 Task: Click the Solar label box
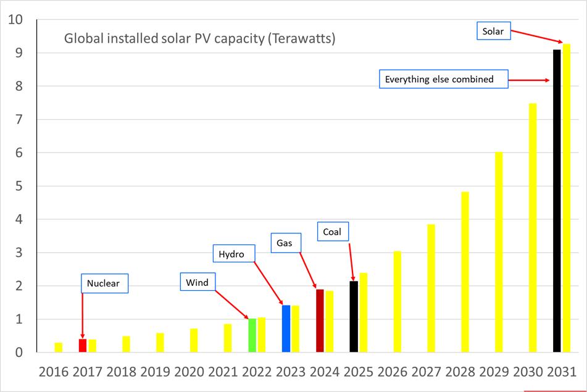pyautogui.click(x=493, y=31)
